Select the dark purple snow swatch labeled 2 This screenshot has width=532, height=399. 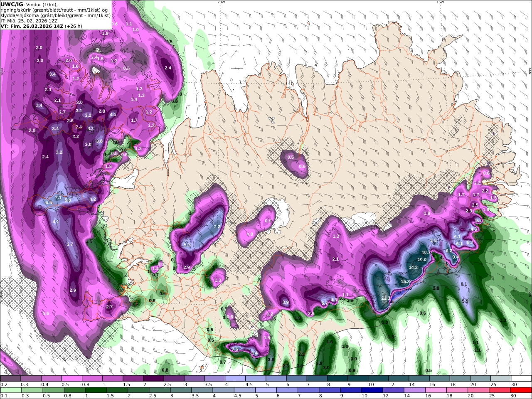click(153, 379)
